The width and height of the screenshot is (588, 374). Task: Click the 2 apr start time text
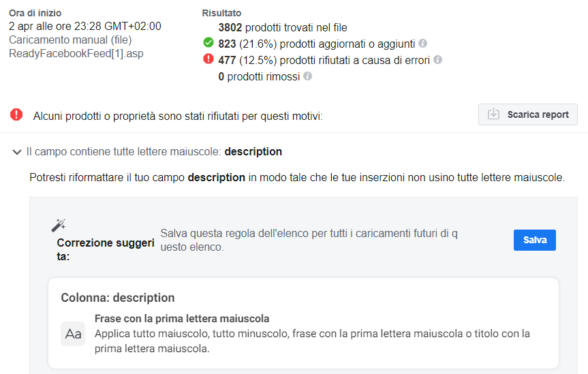point(85,26)
